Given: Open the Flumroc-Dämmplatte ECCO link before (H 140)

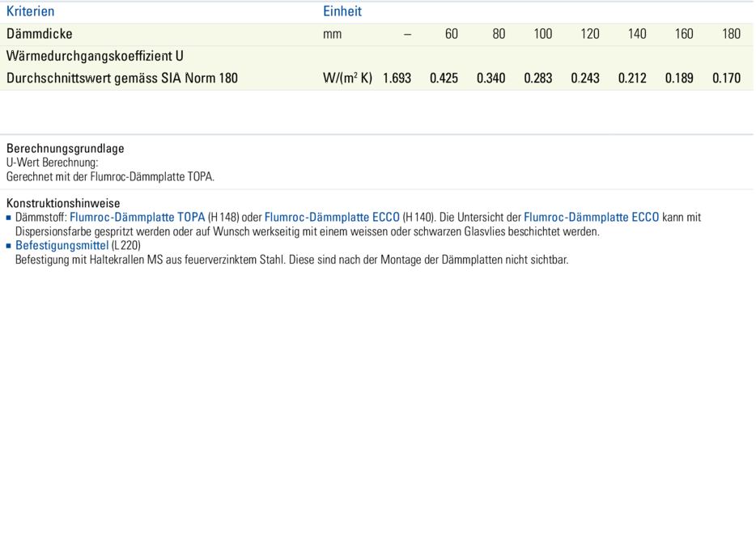Looking at the screenshot, I should [332, 218].
